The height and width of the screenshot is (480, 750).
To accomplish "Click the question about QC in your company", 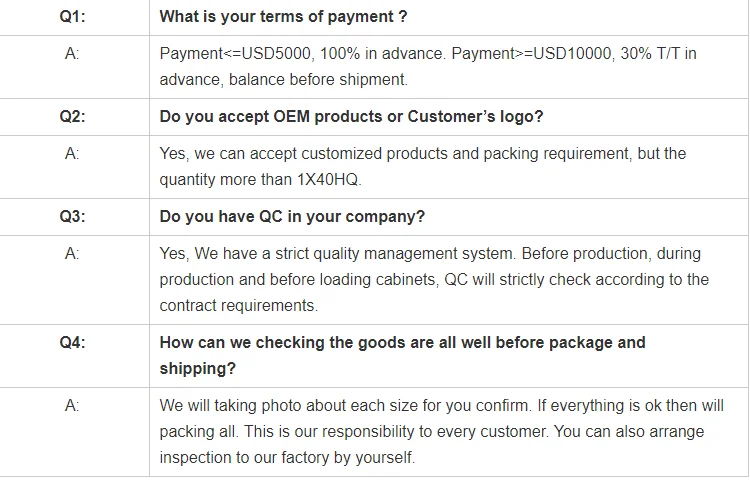I will pos(292,217).
